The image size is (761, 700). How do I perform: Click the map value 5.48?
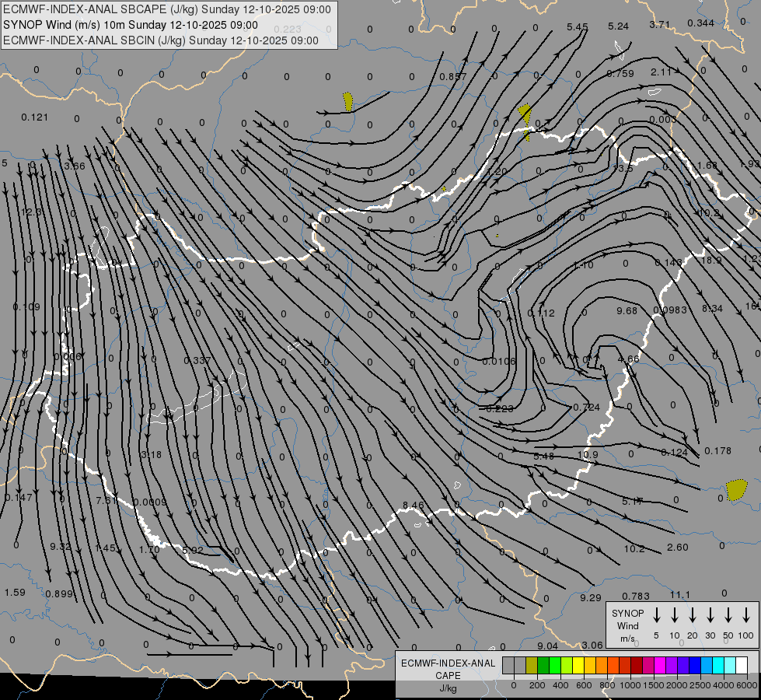pos(543,456)
